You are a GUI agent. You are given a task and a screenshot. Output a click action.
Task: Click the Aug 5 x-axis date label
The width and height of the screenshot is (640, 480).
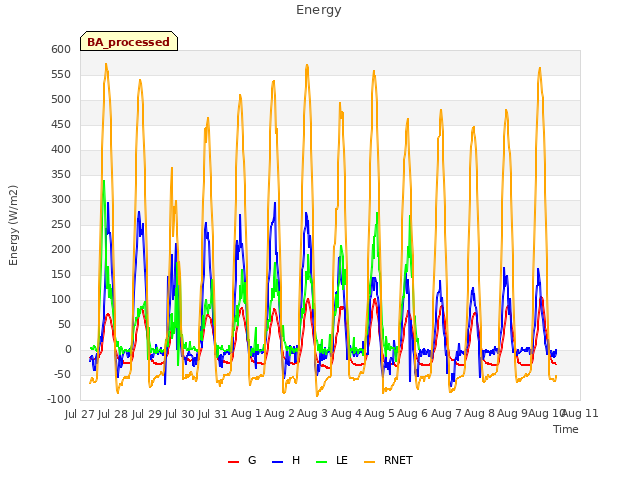click(380, 413)
